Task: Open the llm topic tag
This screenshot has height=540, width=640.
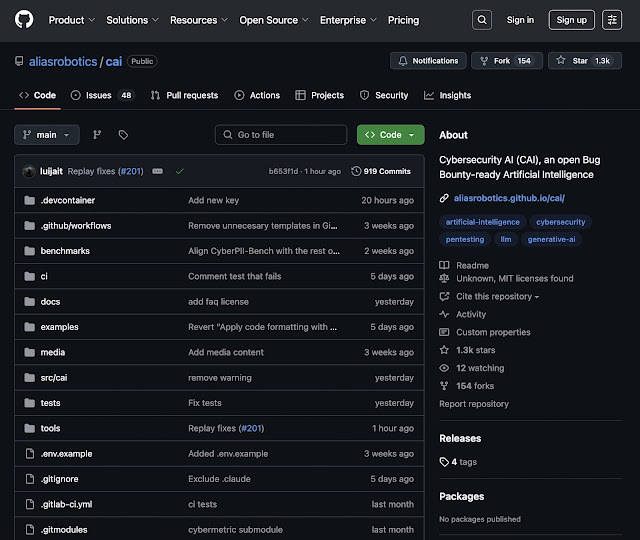Action: (506, 239)
